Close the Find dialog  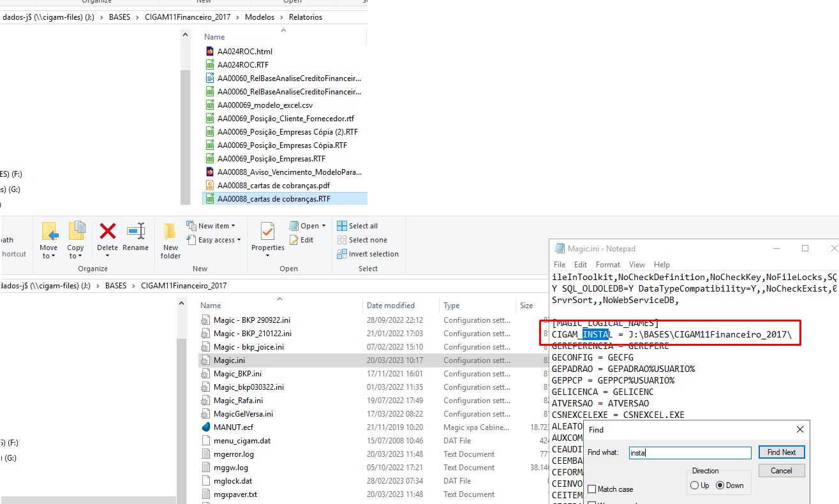tap(800, 430)
